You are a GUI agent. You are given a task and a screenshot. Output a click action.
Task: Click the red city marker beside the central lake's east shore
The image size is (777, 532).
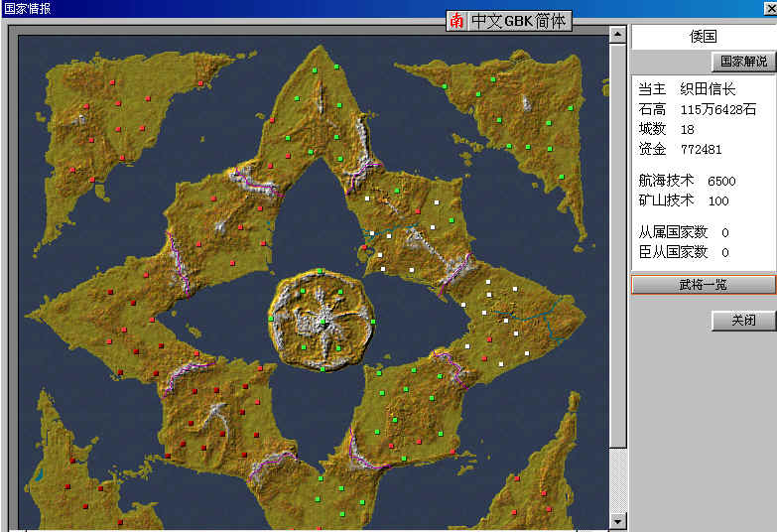coord(365,247)
